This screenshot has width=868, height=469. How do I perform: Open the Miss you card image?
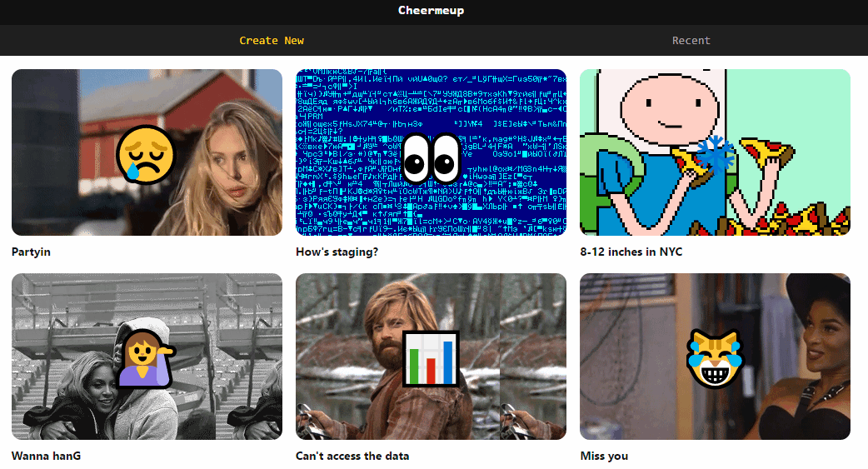715,357
